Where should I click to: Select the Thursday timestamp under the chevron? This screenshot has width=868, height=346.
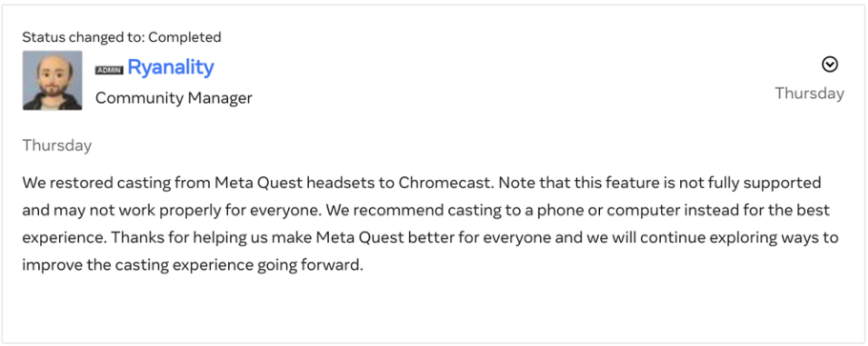point(809,93)
